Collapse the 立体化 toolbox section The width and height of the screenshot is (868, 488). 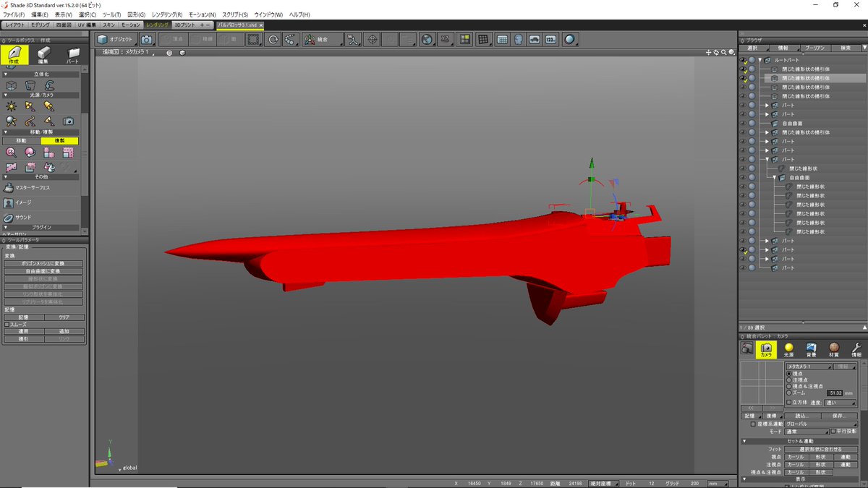[x=6, y=74]
